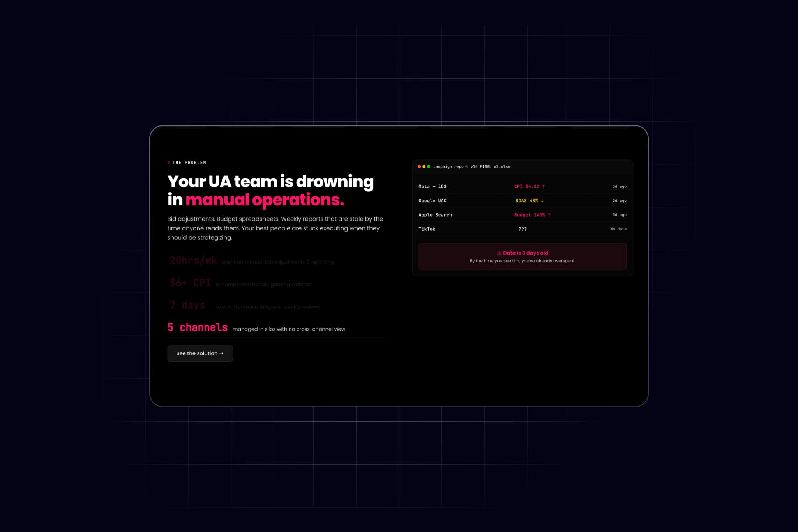Screen dimensions: 798x532
Task: Click the warning triangle icon in alert
Action: (x=499, y=253)
